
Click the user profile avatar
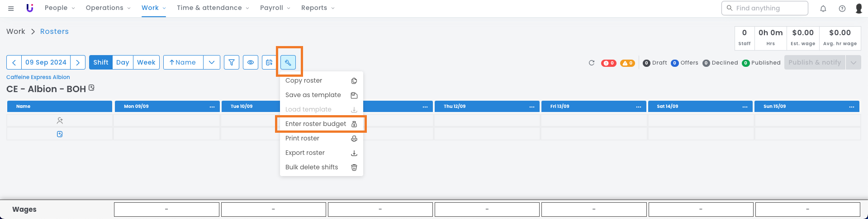pyautogui.click(x=859, y=8)
